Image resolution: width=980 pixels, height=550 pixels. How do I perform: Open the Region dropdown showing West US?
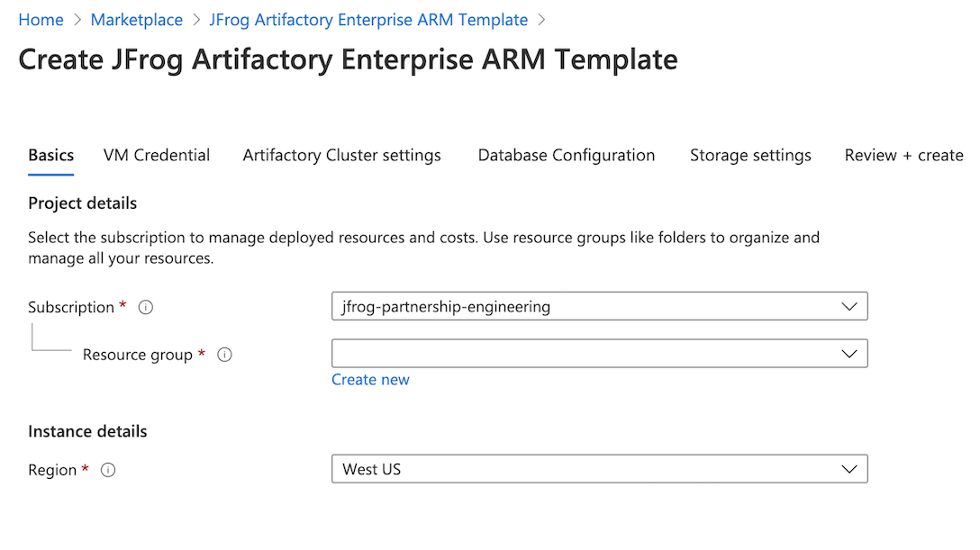tap(599, 469)
